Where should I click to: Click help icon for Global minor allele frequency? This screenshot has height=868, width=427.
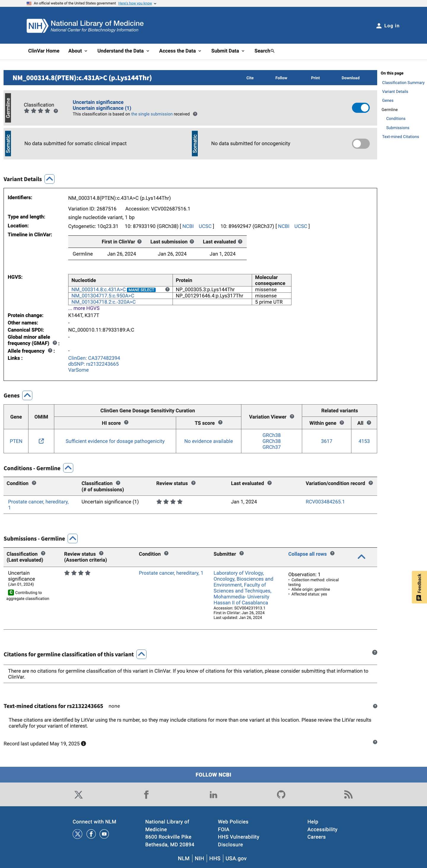click(x=55, y=343)
